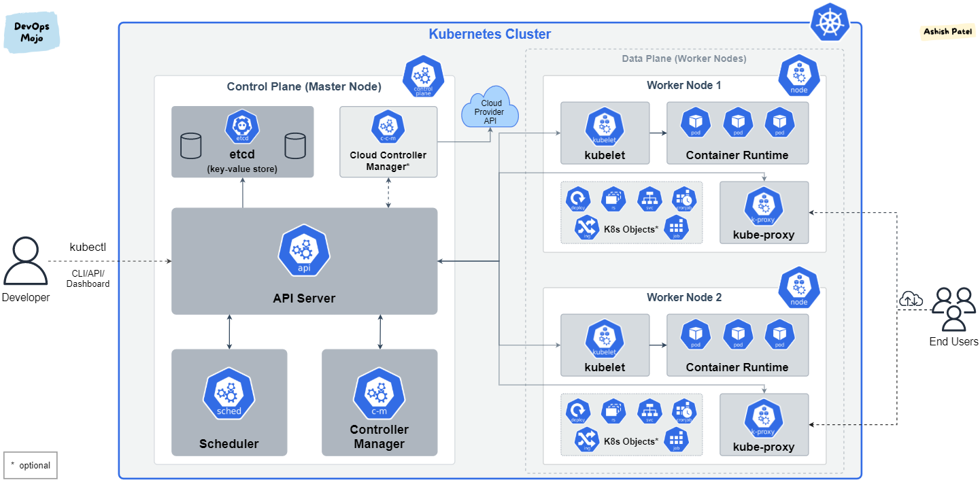Screen dimensions: 980x480
Task: Select the sched Scheduler hexagon icon
Action: pyautogui.click(x=229, y=393)
